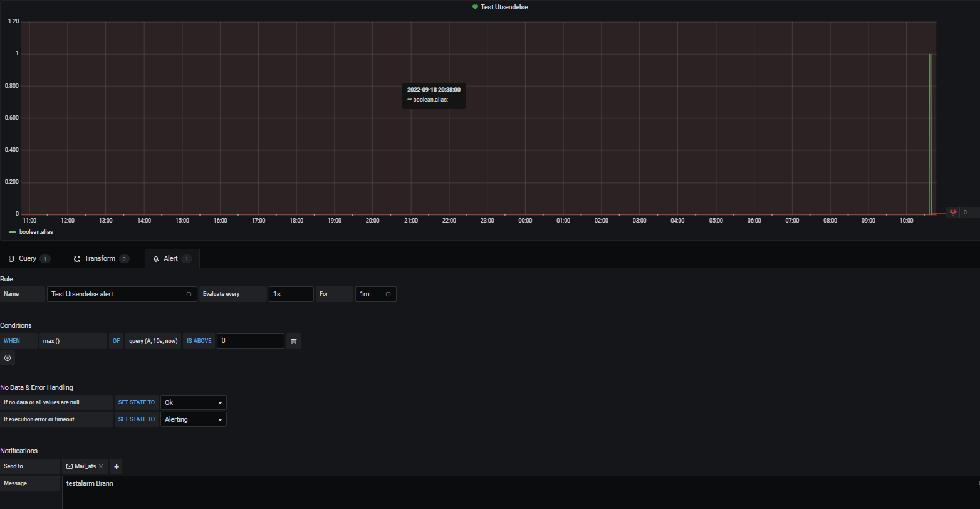The height and width of the screenshot is (509, 980).
Task: Click the 'Notifications' section heading
Action: click(x=19, y=451)
